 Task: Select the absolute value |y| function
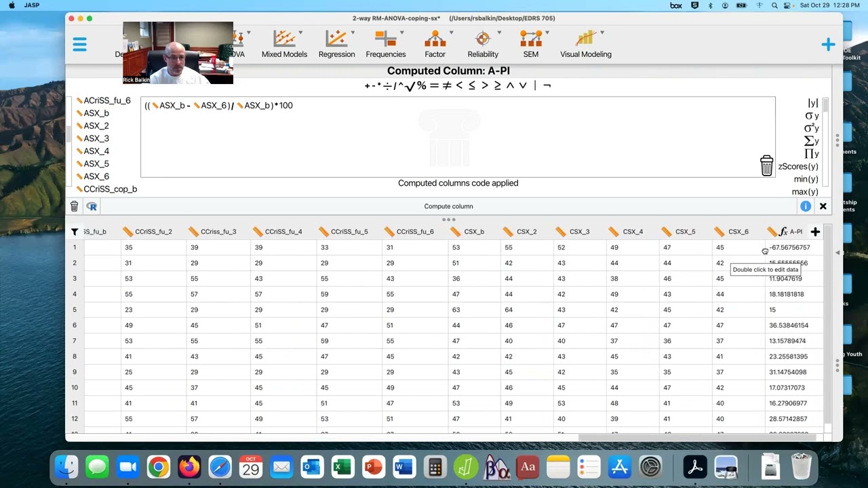point(812,102)
